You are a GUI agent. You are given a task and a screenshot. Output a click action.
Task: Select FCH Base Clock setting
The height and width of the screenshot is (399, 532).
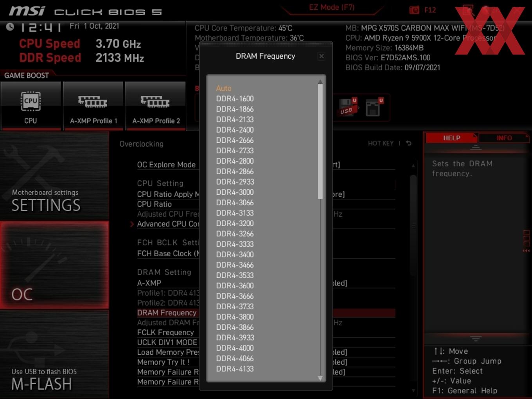pyautogui.click(x=168, y=254)
